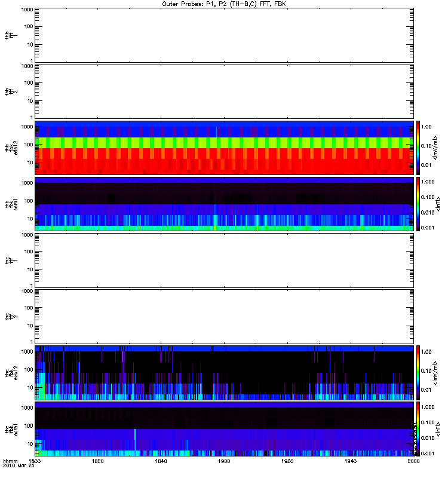The width and height of the screenshot is (448, 478).
Task: Click the cyan spike in thc scm1 spectrogram
Action: click(135, 435)
